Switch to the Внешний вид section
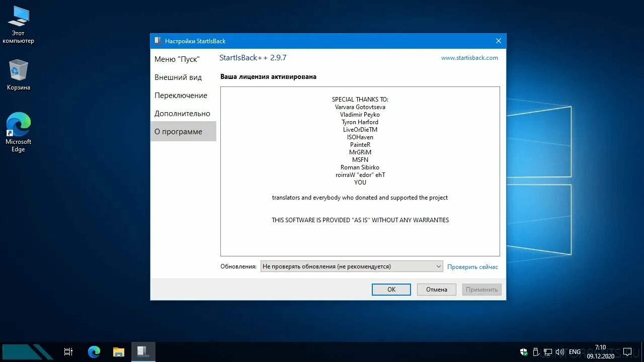 pos(183,77)
